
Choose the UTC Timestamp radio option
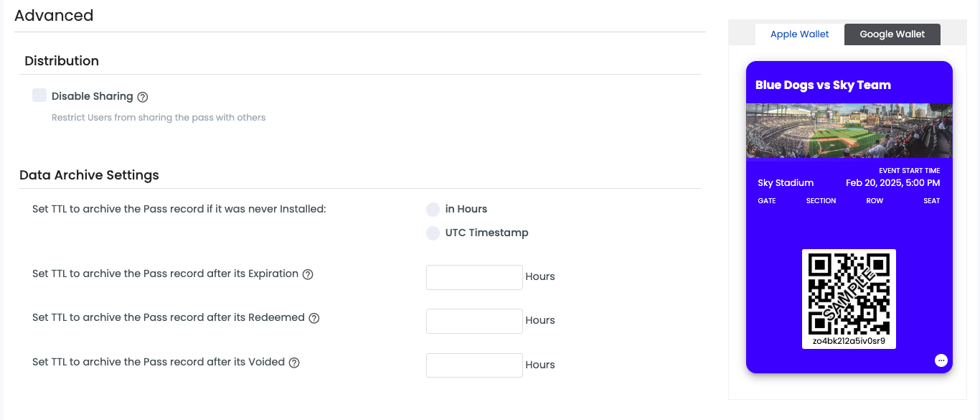(433, 233)
